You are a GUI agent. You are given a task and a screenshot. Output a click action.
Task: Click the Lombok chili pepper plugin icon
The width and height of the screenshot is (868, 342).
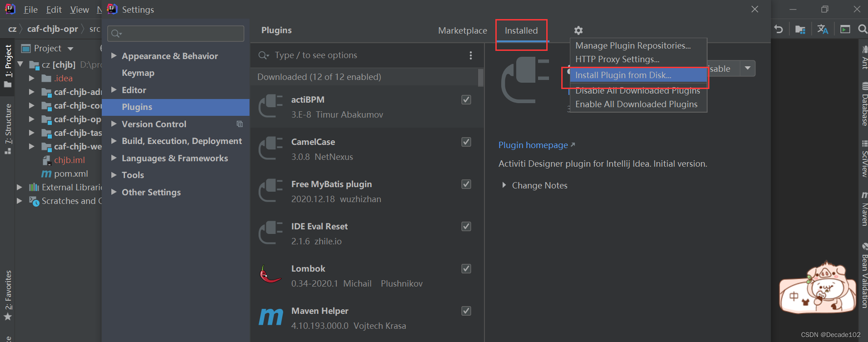coord(270,274)
